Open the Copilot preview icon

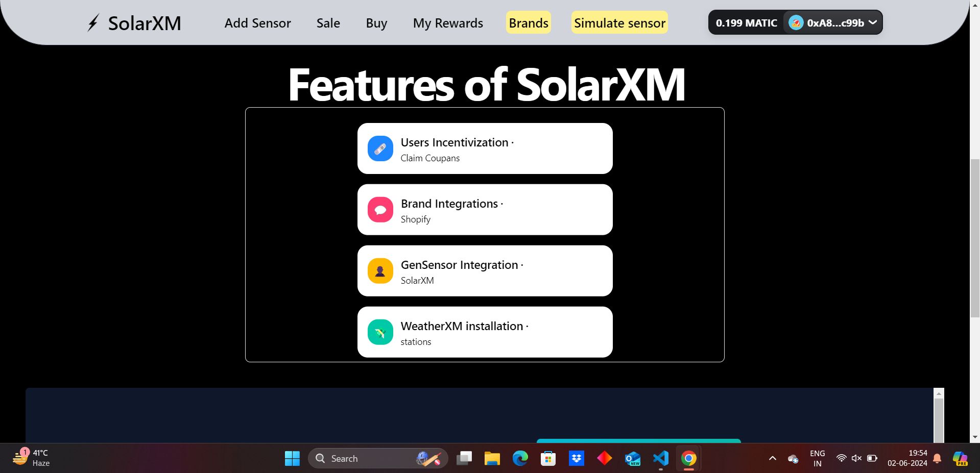tap(960, 458)
